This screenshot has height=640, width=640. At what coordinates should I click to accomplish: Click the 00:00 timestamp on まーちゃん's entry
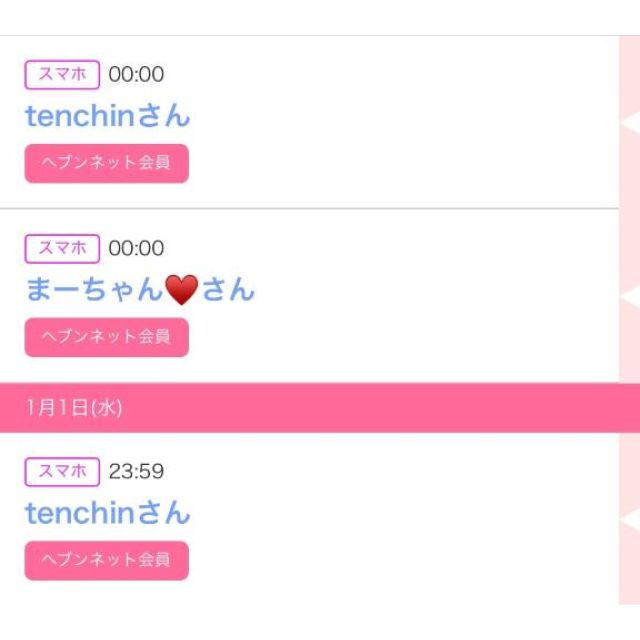[x=136, y=248]
